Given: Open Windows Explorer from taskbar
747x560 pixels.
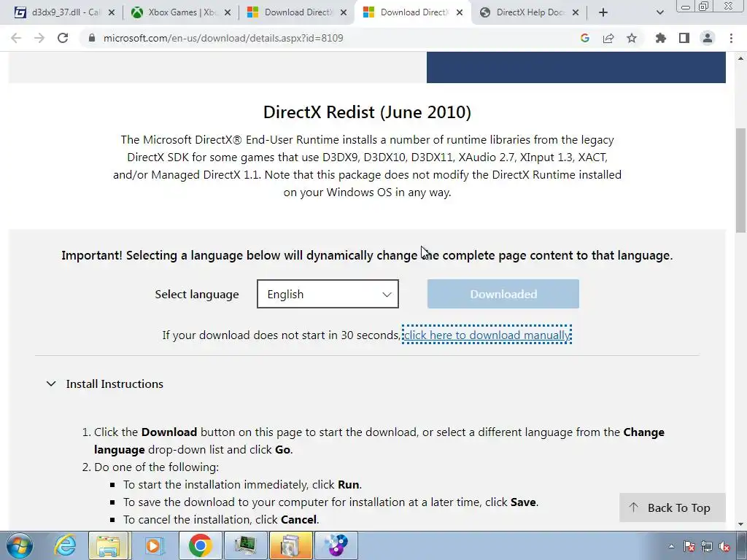Looking at the screenshot, I should [x=109, y=545].
